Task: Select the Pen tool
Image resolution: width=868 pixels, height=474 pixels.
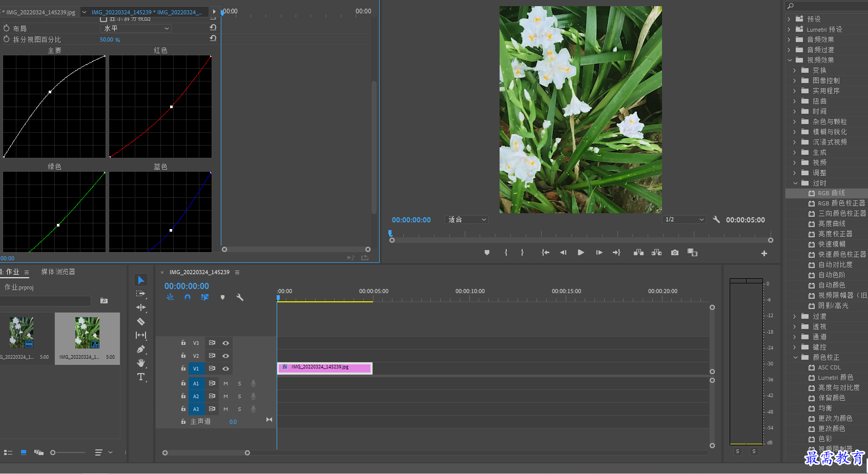Action: click(141, 349)
